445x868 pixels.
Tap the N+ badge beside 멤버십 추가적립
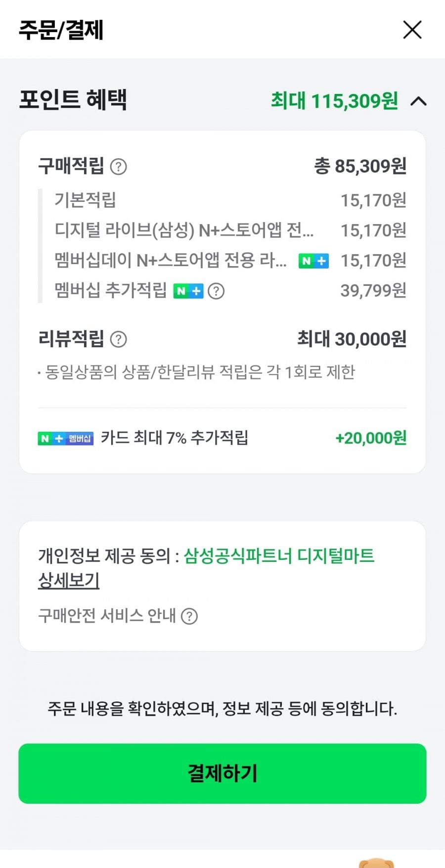[x=188, y=291]
